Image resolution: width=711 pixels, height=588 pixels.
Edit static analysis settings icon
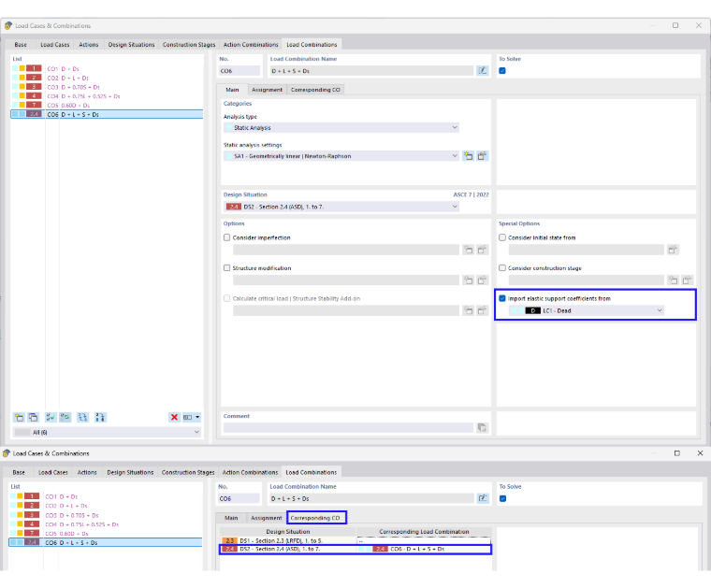(x=482, y=156)
